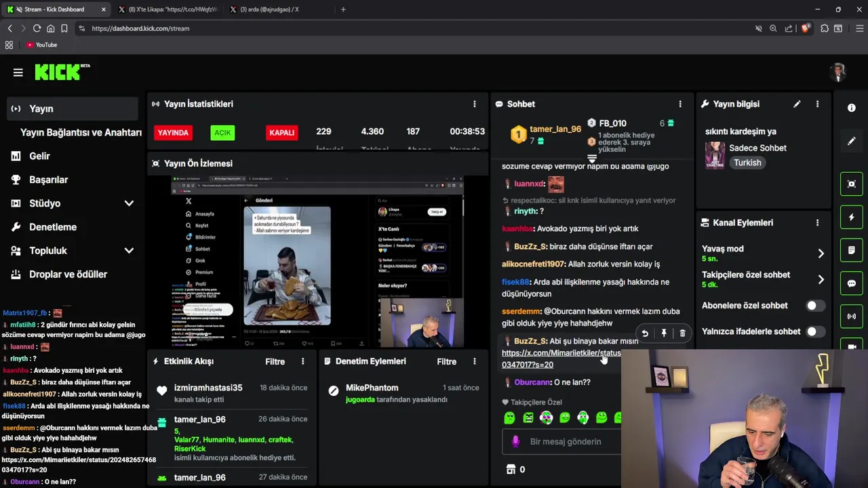Click izmiramhastasi35 in Etkinlik Akışı
868x488 pixels.
pos(208,388)
